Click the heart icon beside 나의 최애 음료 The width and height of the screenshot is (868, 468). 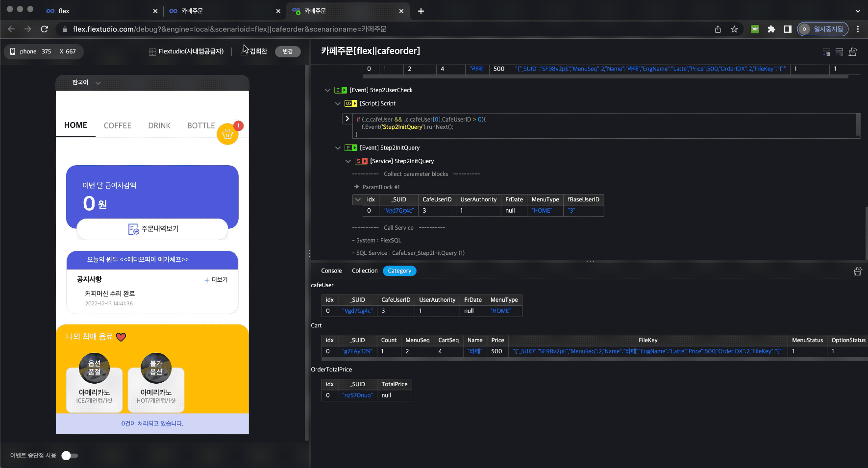[121, 337]
